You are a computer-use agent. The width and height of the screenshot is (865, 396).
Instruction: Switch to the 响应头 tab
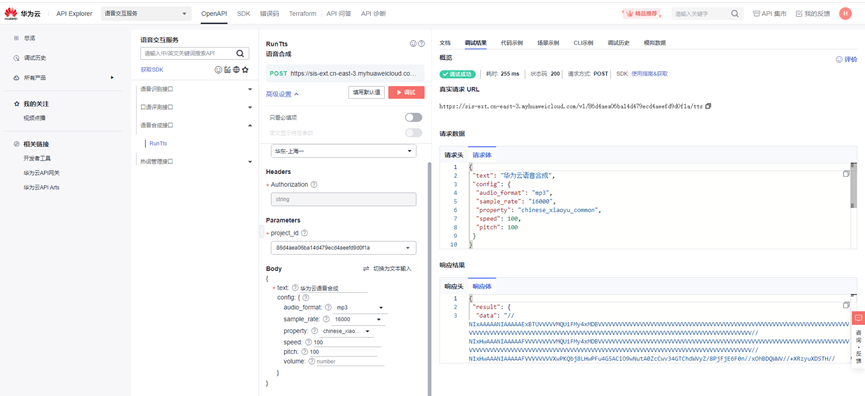coord(453,287)
